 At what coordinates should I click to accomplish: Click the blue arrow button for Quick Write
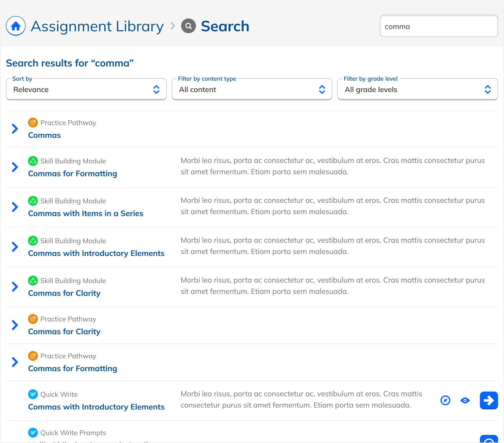pyautogui.click(x=488, y=400)
